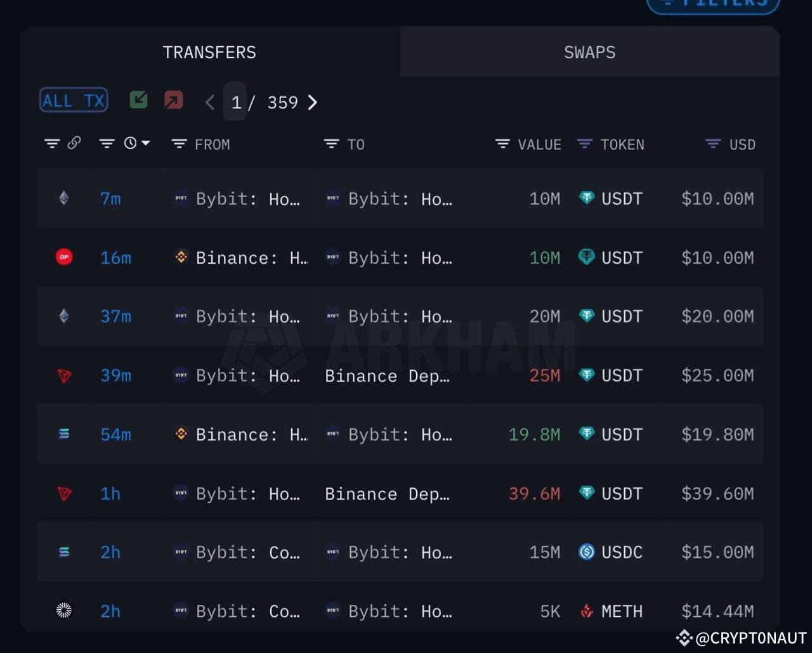The width and height of the screenshot is (812, 653).
Task: Click the Optimism icon on the 16m row
Action: point(63,257)
